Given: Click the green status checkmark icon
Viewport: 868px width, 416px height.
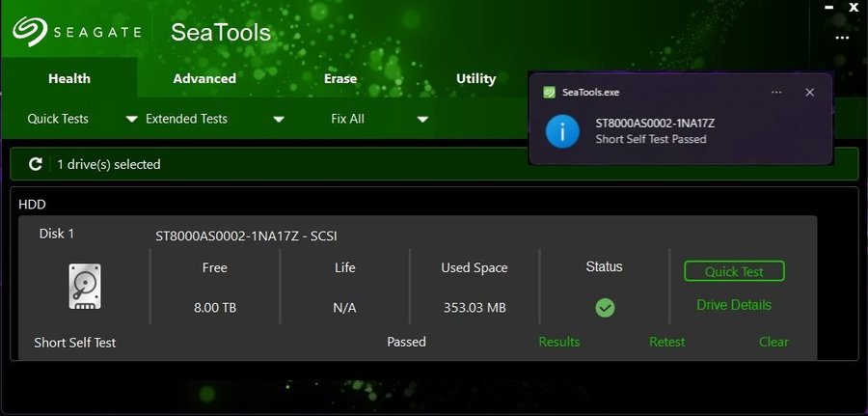Looking at the screenshot, I should click(x=605, y=308).
